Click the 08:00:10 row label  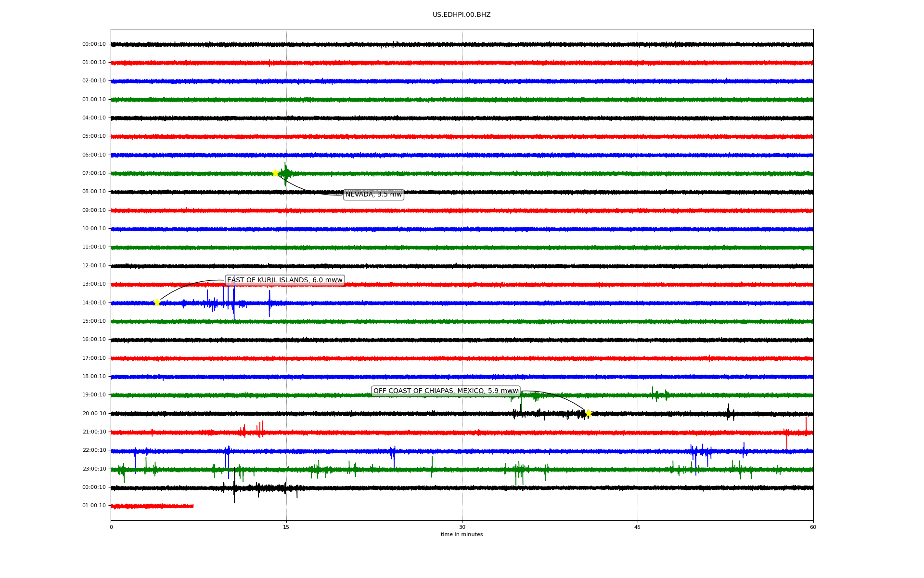(x=94, y=192)
